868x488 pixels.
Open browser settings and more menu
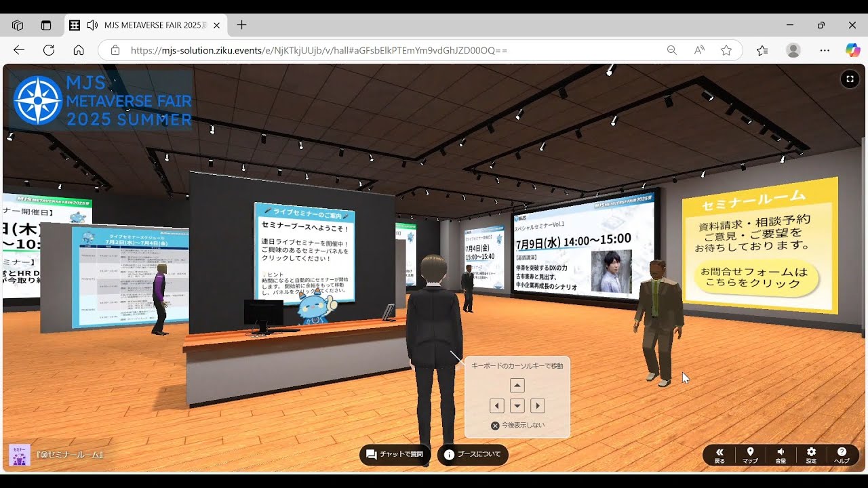[825, 50]
